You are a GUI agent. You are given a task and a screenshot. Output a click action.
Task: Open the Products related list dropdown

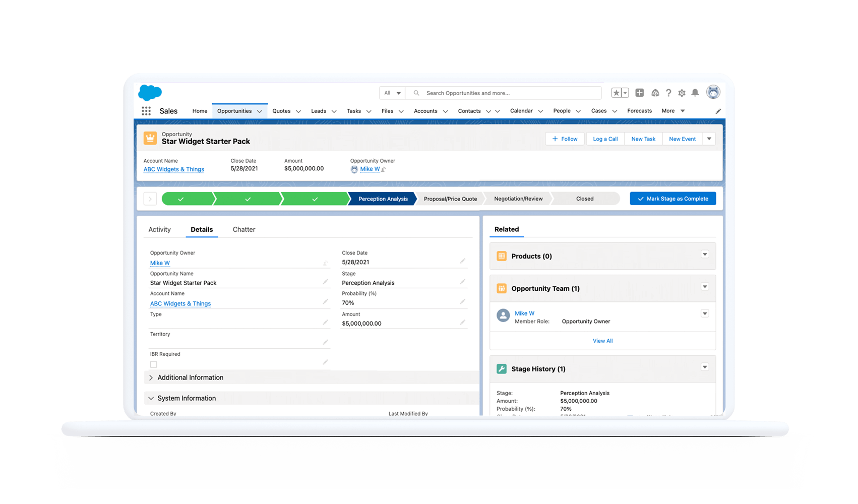(705, 255)
